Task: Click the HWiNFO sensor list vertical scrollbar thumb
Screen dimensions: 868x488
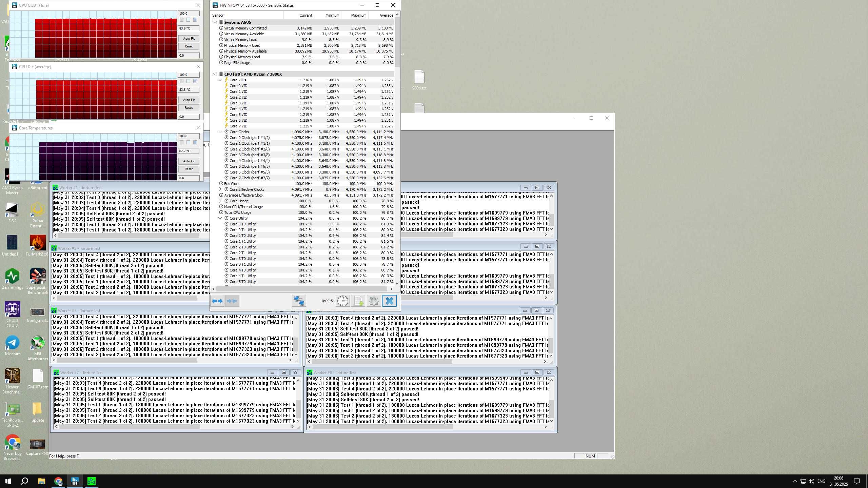Action: [x=397, y=42]
